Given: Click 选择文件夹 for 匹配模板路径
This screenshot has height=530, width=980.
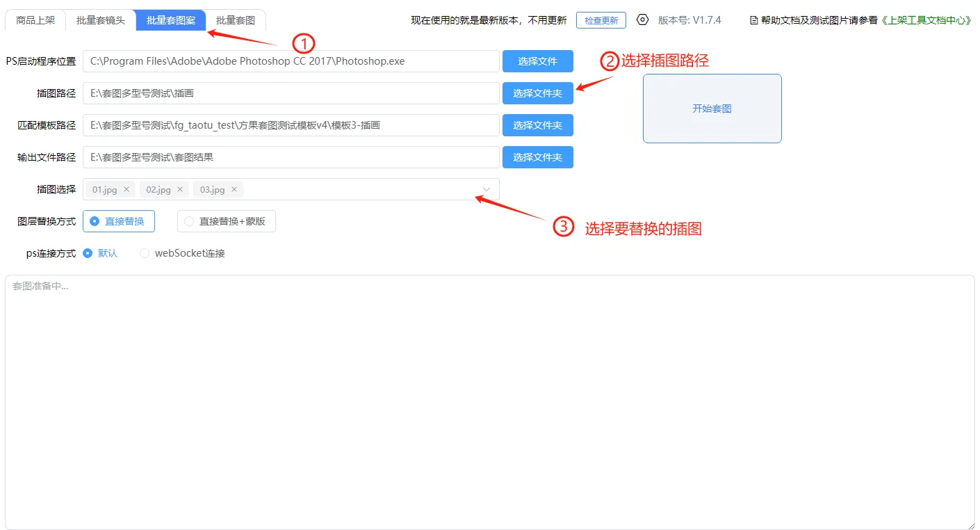Looking at the screenshot, I should (x=538, y=125).
